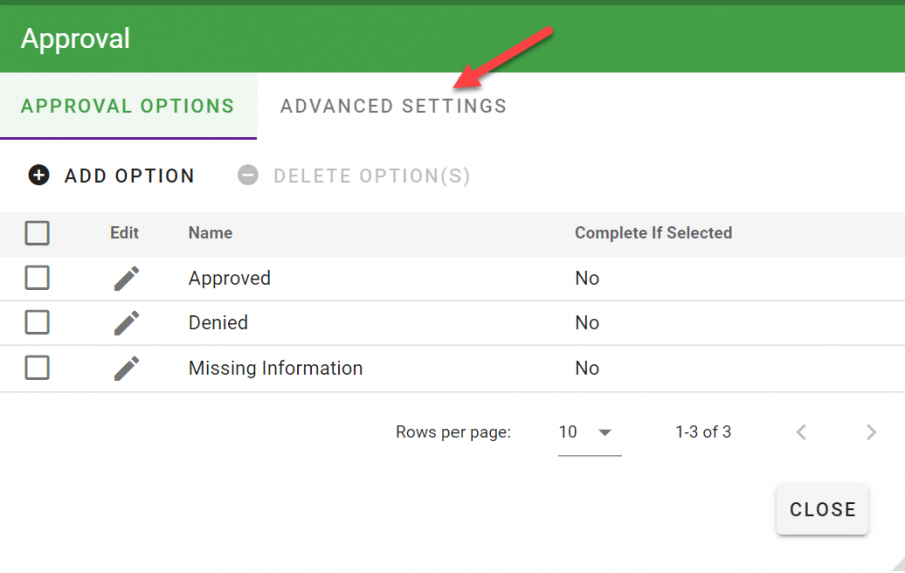Switch to the Advanced Settings tab

pos(393,106)
